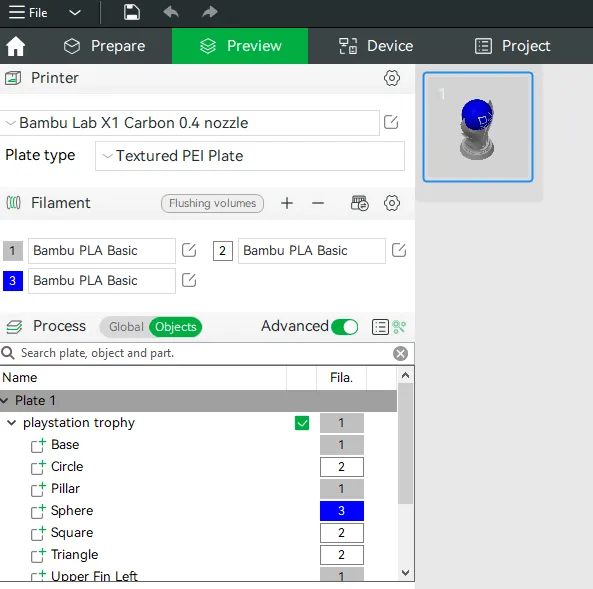Change filament number for Base
The height and width of the screenshot is (589, 593).
click(342, 445)
